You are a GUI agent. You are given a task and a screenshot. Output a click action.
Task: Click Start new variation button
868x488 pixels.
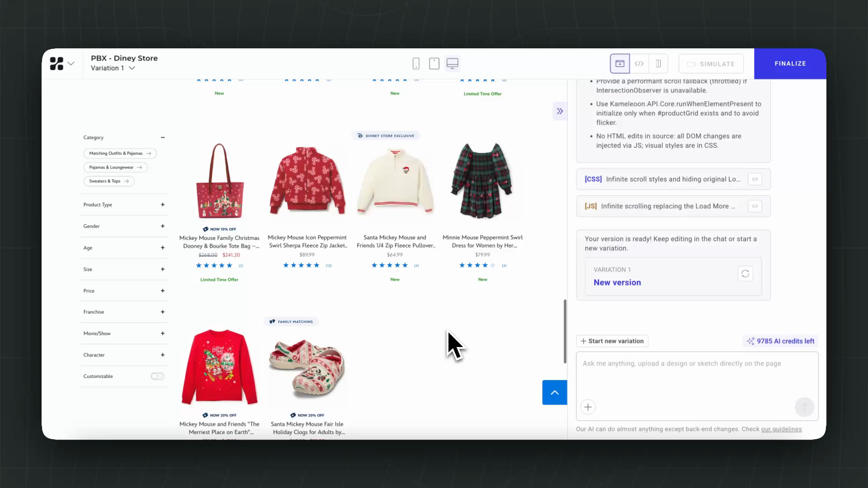[612, 341]
